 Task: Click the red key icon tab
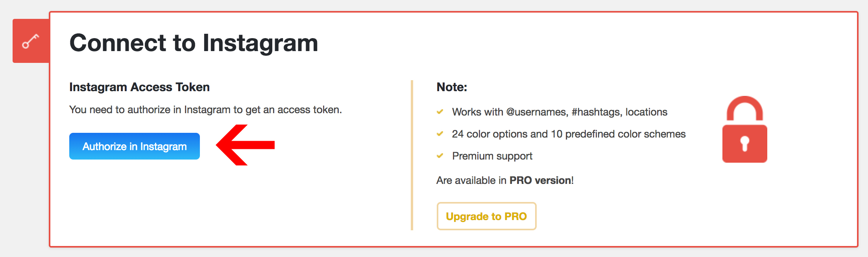31,41
